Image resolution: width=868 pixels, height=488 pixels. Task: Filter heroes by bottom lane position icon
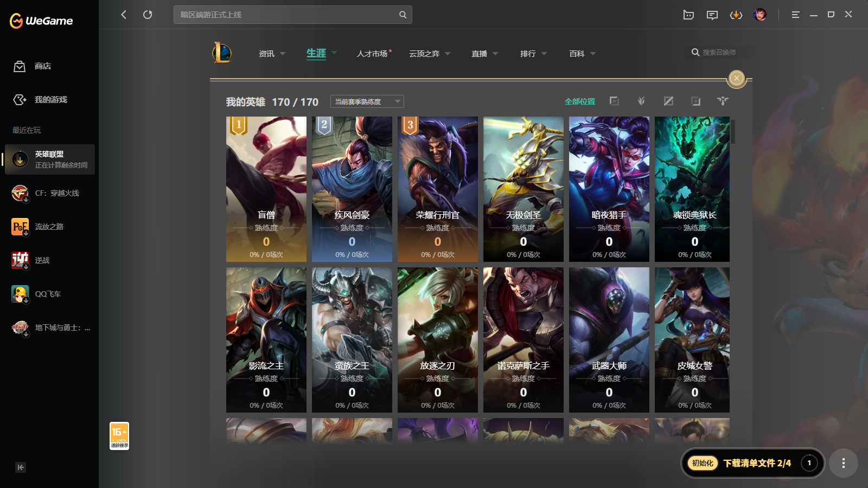695,101
